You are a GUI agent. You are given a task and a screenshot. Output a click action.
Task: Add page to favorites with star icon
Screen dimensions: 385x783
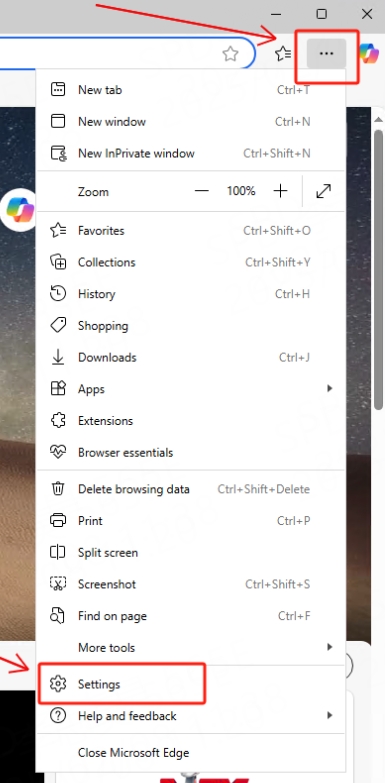230,53
